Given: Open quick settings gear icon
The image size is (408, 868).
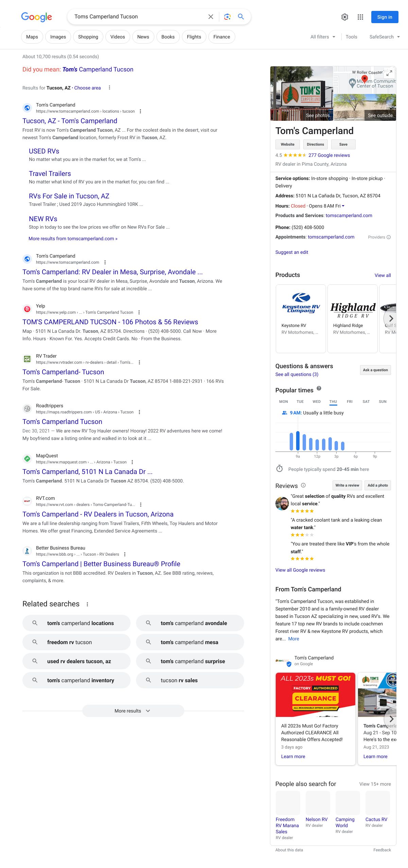Looking at the screenshot, I should [345, 17].
